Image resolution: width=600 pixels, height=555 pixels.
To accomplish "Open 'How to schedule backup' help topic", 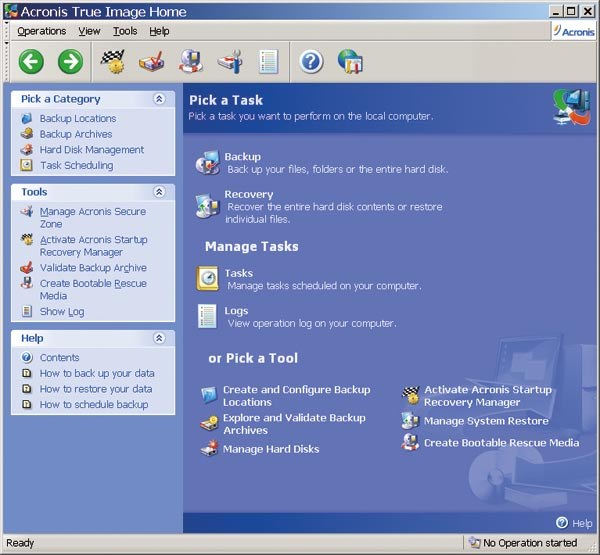I will coord(94,405).
